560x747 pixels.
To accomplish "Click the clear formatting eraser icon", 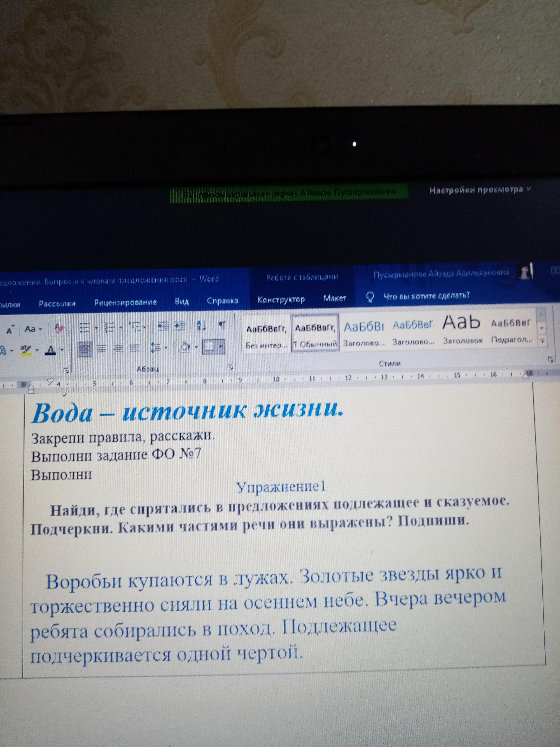I will (x=59, y=328).
